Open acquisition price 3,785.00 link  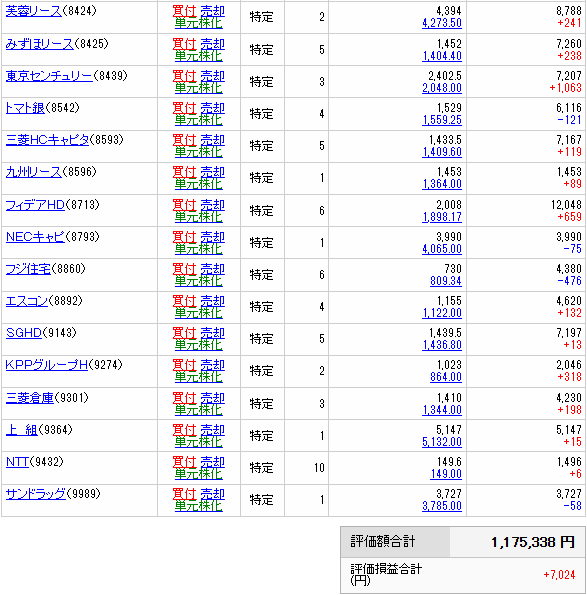[442, 506]
